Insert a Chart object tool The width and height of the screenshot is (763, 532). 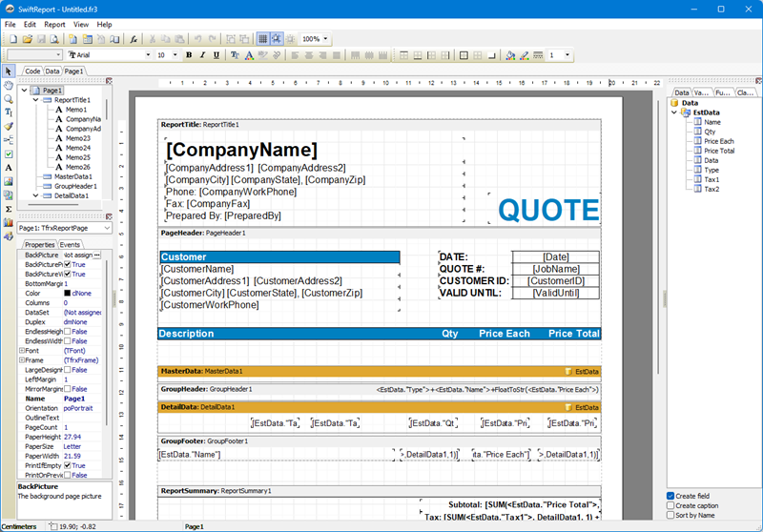click(9, 223)
